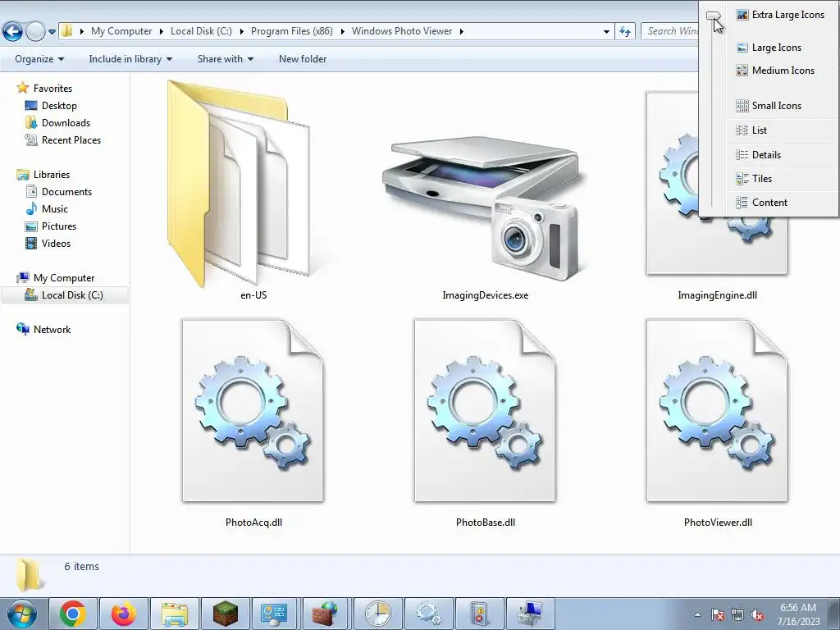Image resolution: width=840 pixels, height=630 pixels.
Task: Expand the arrow after My Computer breadcrumb
Action: (x=161, y=32)
